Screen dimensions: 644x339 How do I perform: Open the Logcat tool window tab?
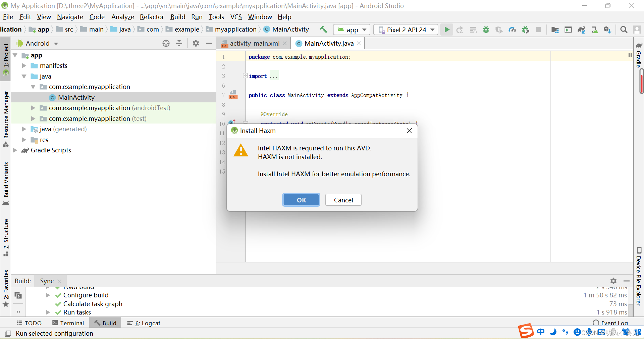pyautogui.click(x=144, y=323)
